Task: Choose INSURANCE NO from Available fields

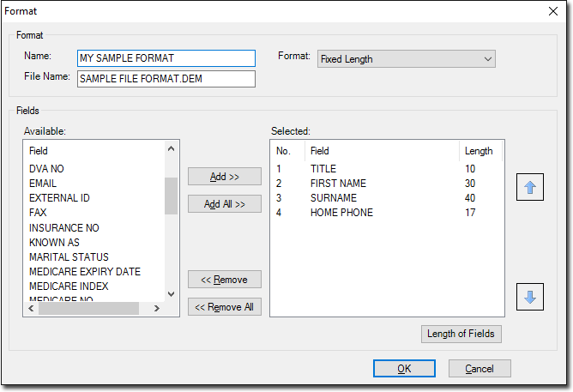Action: (x=64, y=228)
